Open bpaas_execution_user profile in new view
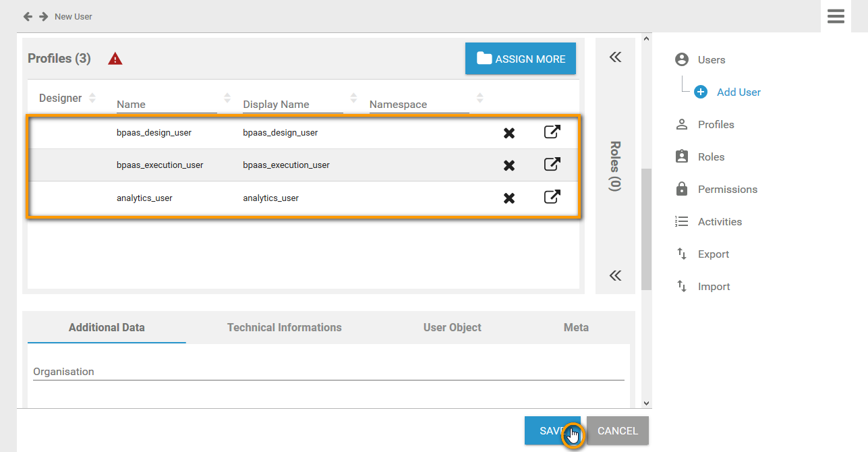 (x=552, y=165)
